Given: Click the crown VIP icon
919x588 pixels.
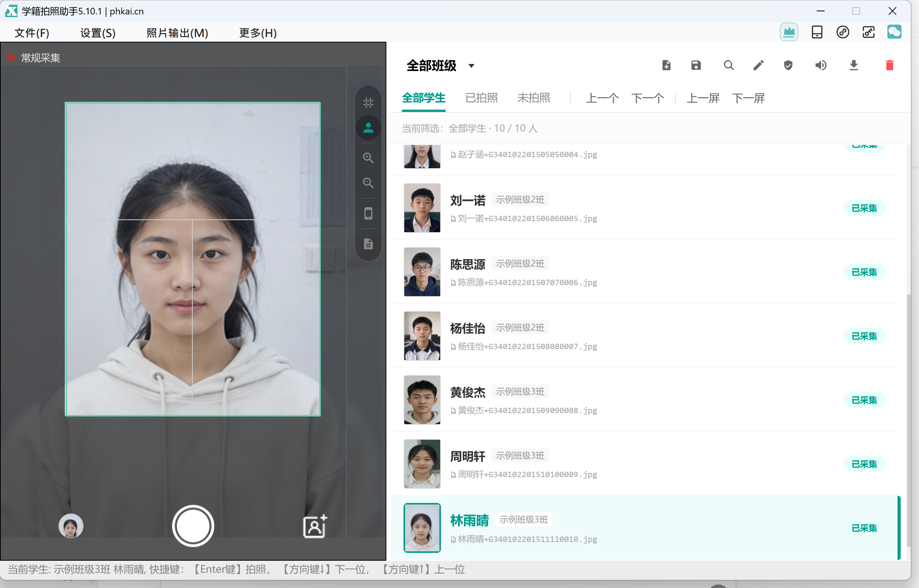Looking at the screenshot, I should tap(789, 32).
